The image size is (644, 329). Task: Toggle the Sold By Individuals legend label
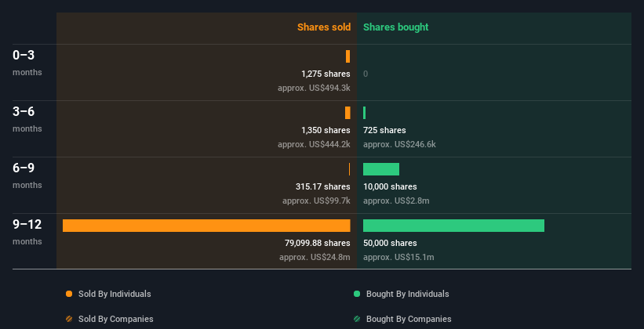[115, 294]
